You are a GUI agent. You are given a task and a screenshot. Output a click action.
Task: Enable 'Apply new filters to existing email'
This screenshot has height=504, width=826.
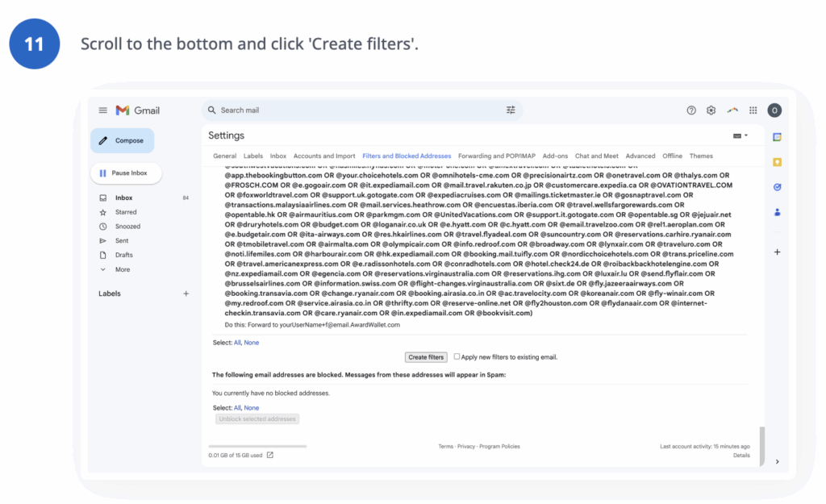tap(457, 356)
